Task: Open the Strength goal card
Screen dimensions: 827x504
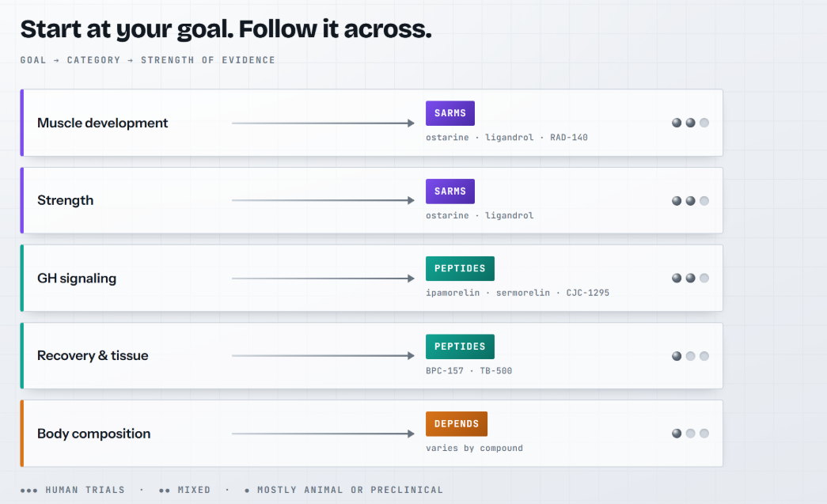Action: 371,200
